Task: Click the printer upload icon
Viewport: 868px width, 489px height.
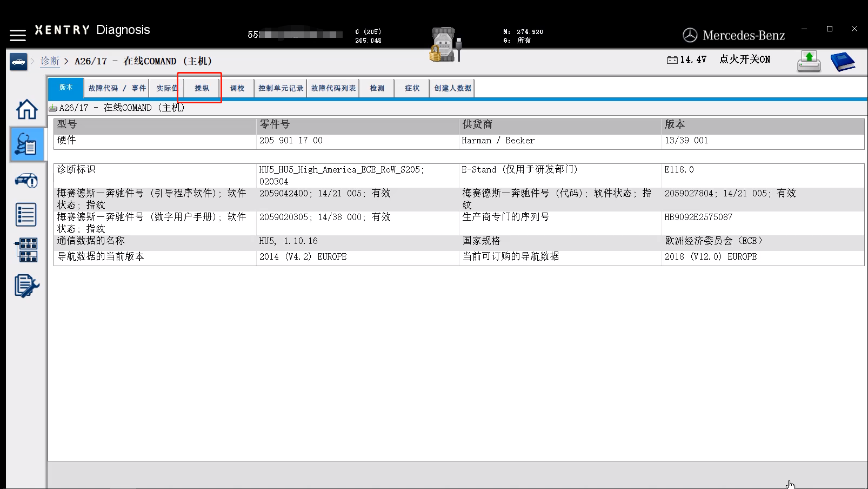Action: [x=809, y=61]
